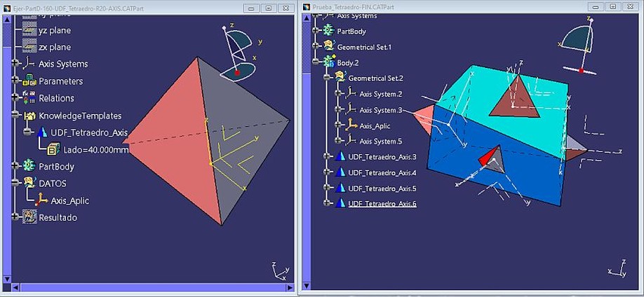Viewport: 644px width, 297px height.
Task: Select Axis System.5 in the tree
Action: coord(380,141)
